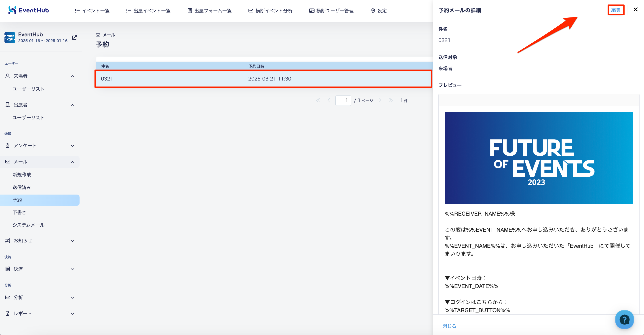
Task: Click the megaphone icon next to お知らせ
Action: tap(8, 241)
